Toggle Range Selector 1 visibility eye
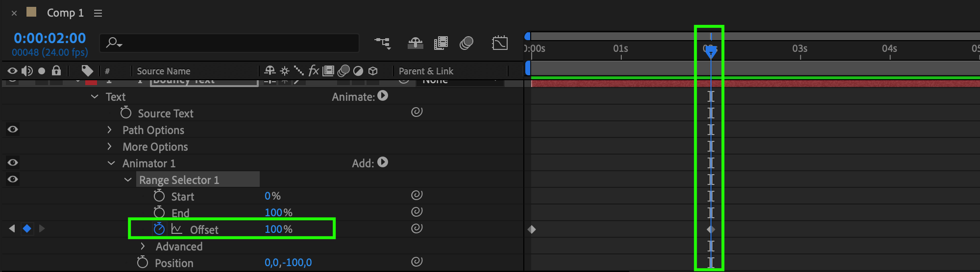Viewport: 980px width, 272px height. (x=13, y=179)
